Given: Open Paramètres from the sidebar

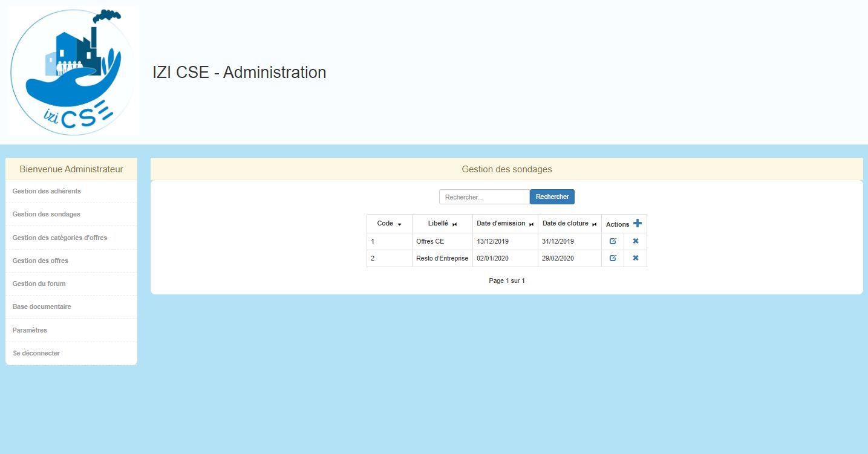Looking at the screenshot, I should click(x=30, y=330).
